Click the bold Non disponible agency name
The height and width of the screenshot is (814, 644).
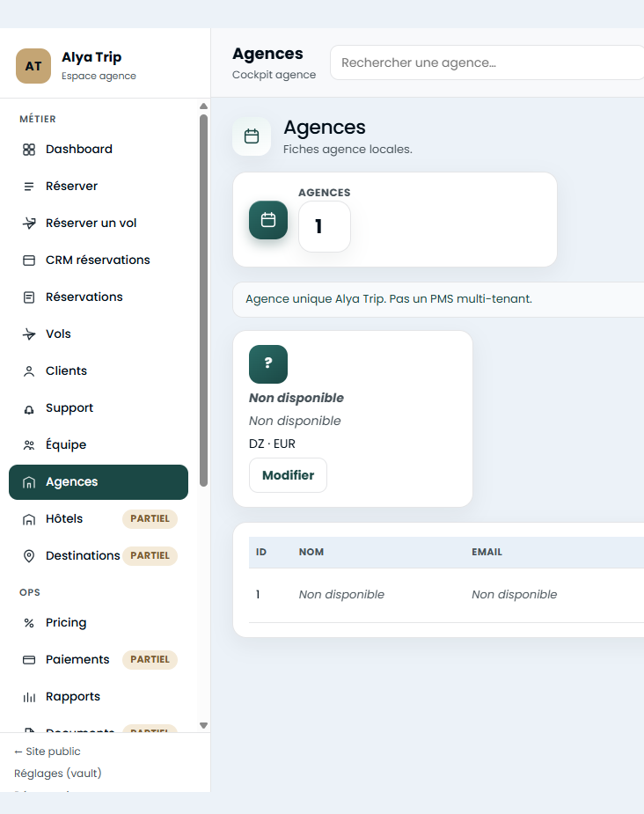coord(296,398)
